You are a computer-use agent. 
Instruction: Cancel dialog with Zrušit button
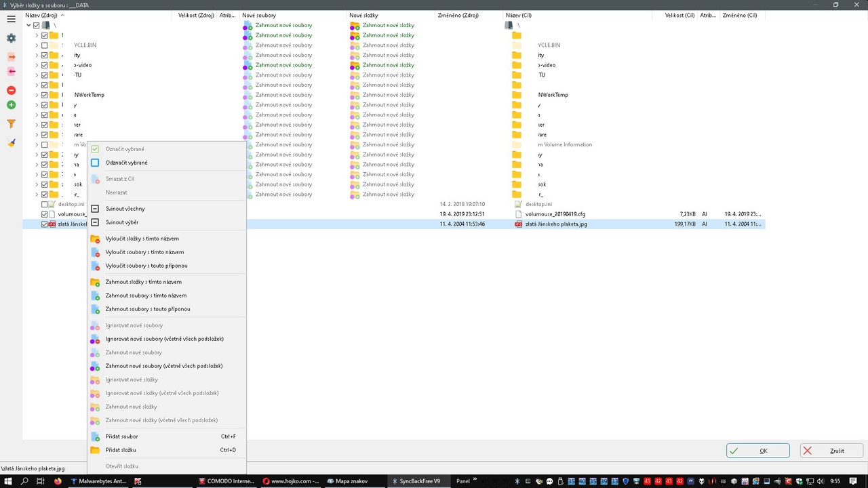831,451
